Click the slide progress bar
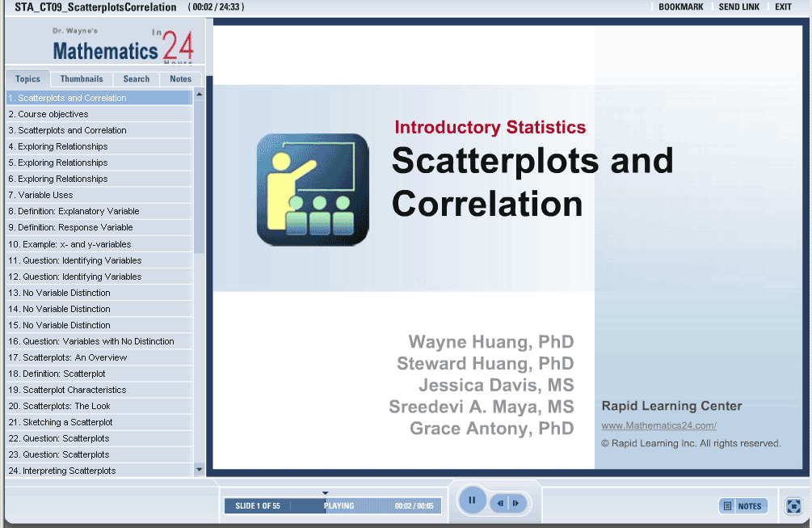This screenshot has height=528, width=812. tap(333, 506)
